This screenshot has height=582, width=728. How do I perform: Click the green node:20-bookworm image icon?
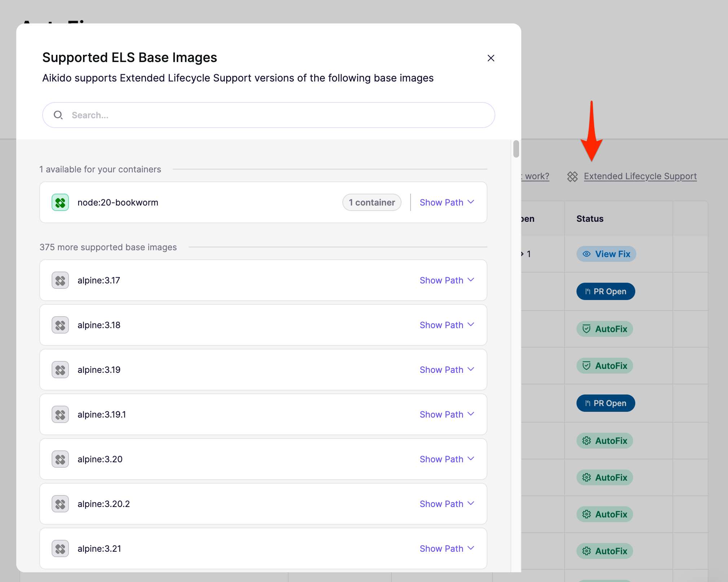click(x=60, y=202)
